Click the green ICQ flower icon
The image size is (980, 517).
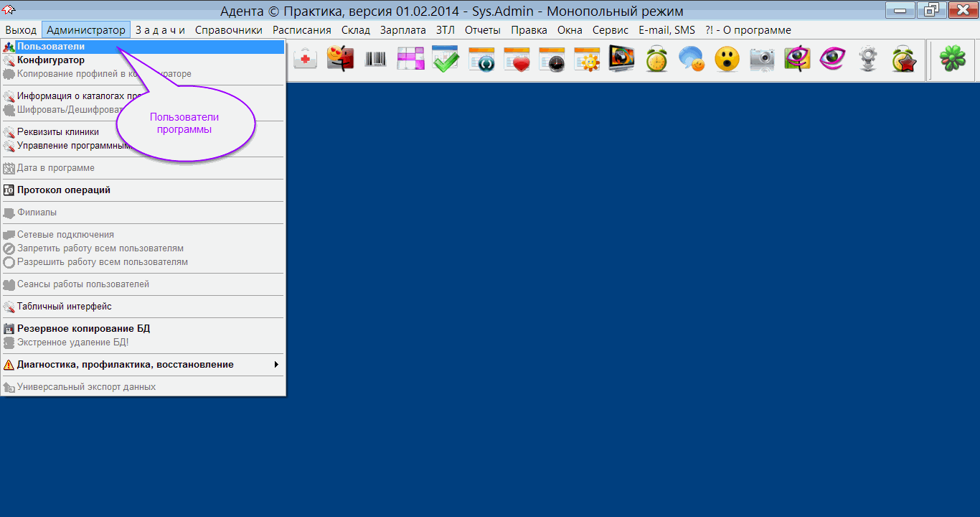pyautogui.click(x=953, y=60)
